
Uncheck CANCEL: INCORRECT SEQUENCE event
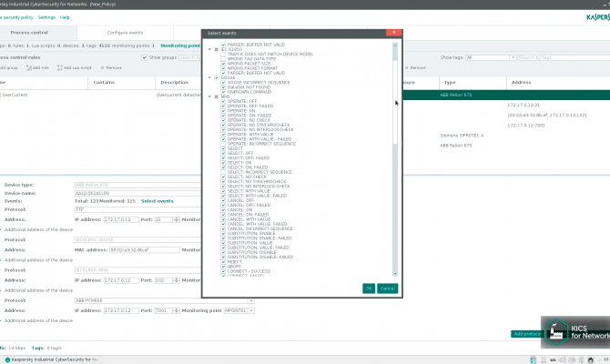223,228
